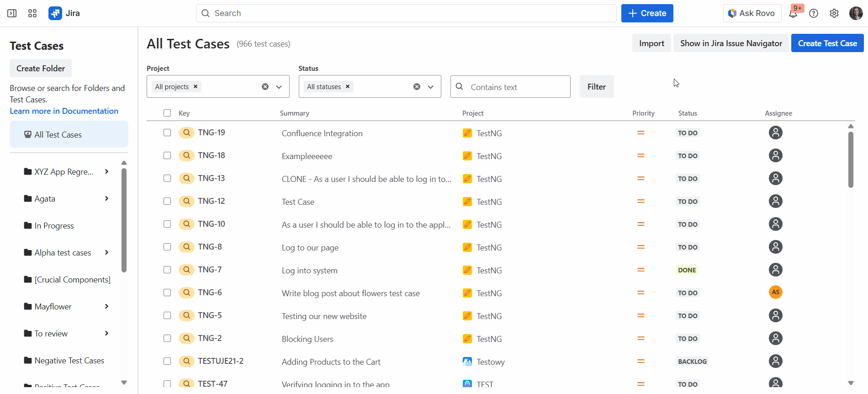
Task: Open the user profile avatar
Action: 856,13
